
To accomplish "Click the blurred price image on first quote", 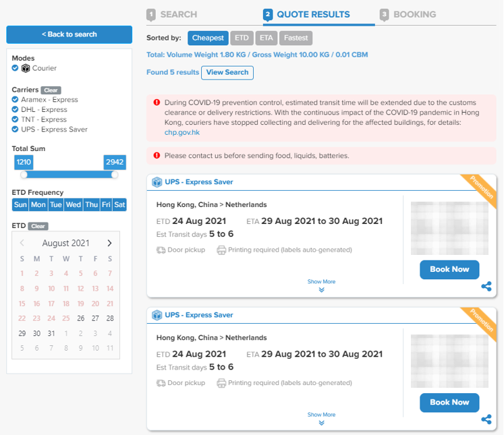I will point(449,228).
